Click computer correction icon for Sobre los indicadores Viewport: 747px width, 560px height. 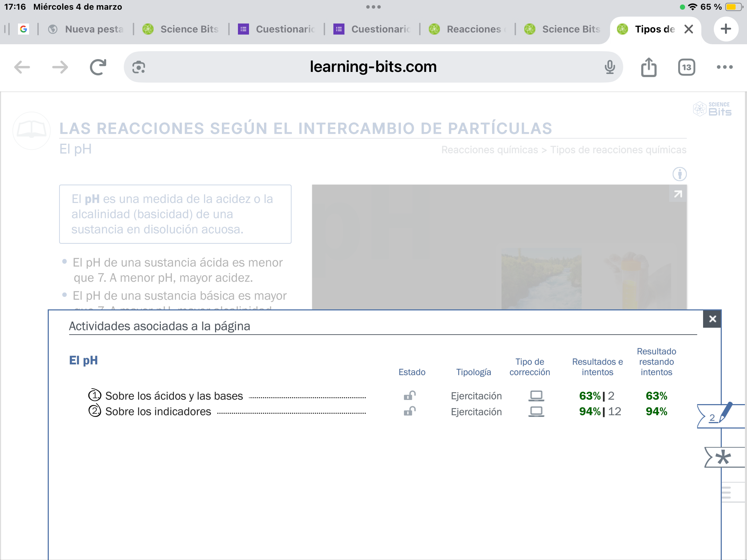536,411
